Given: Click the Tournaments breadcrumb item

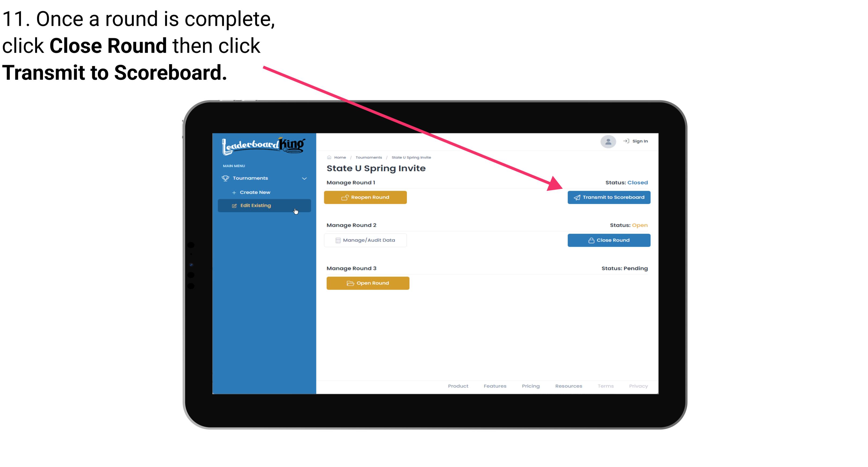Looking at the screenshot, I should click(368, 157).
